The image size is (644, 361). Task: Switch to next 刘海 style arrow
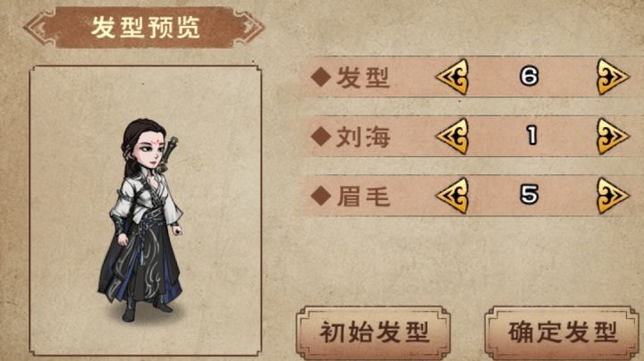click(x=613, y=136)
